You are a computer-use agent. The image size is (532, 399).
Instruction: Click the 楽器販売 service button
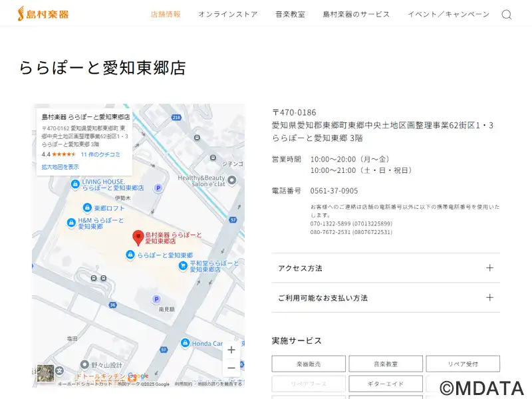pyautogui.click(x=309, y=364)
